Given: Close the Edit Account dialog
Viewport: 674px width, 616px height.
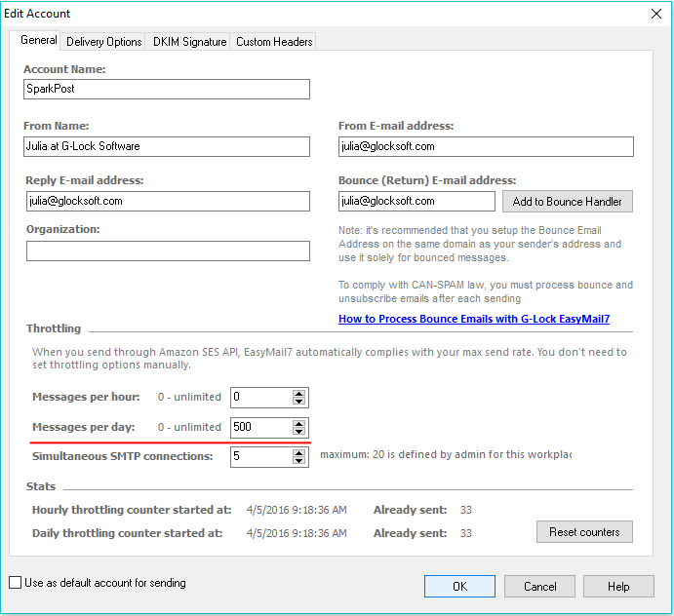Looking at the screenshot, I should (656, 14).
